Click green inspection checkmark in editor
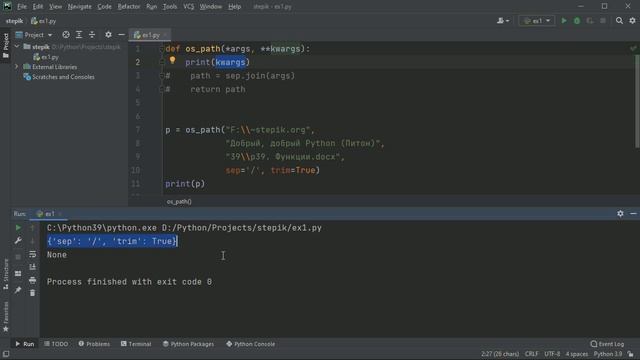 point(633,48)
